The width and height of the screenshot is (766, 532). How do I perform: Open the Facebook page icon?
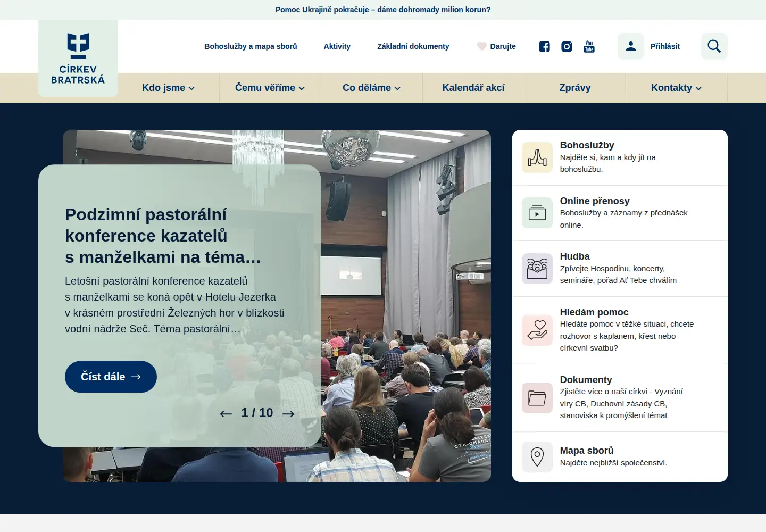point(544,46)
